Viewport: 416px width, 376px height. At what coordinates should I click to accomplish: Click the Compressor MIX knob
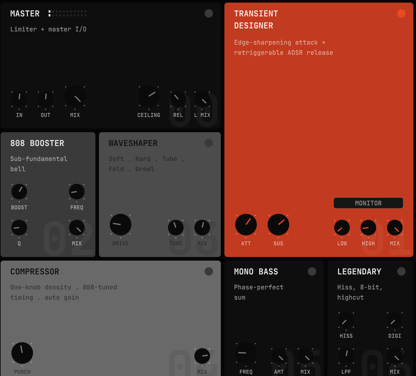click(x=202, y=356)
